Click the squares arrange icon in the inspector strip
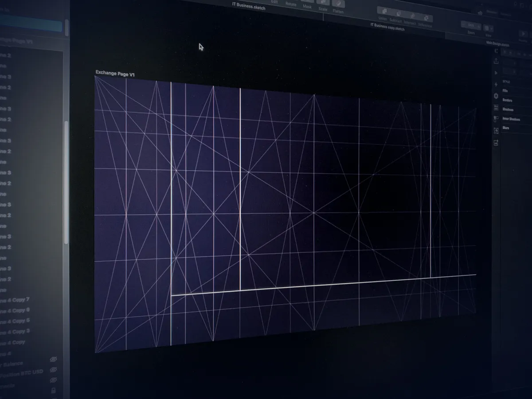Viewport: 532px width, 399px height. pyautogui.click(x=496, y=119)
